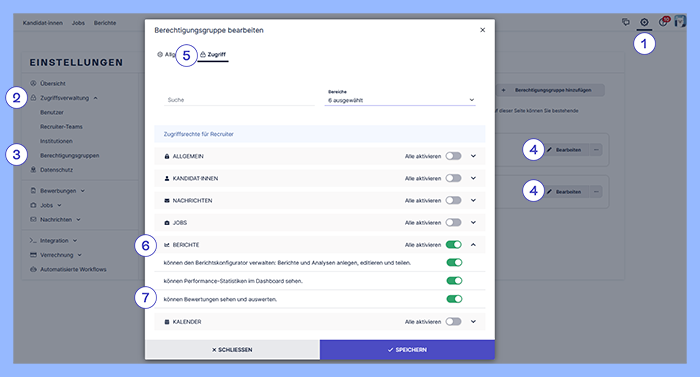Click the envelope icon beside NACHRICHTEN

point(167,201)
